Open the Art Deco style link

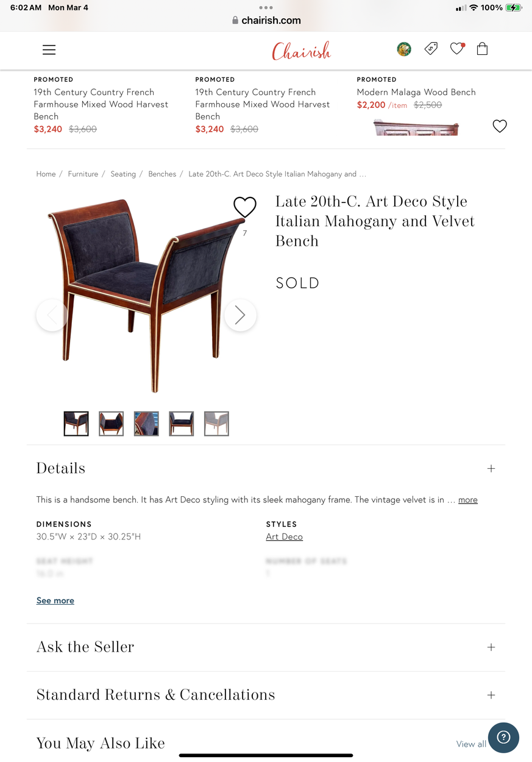[x=285, y=537]
